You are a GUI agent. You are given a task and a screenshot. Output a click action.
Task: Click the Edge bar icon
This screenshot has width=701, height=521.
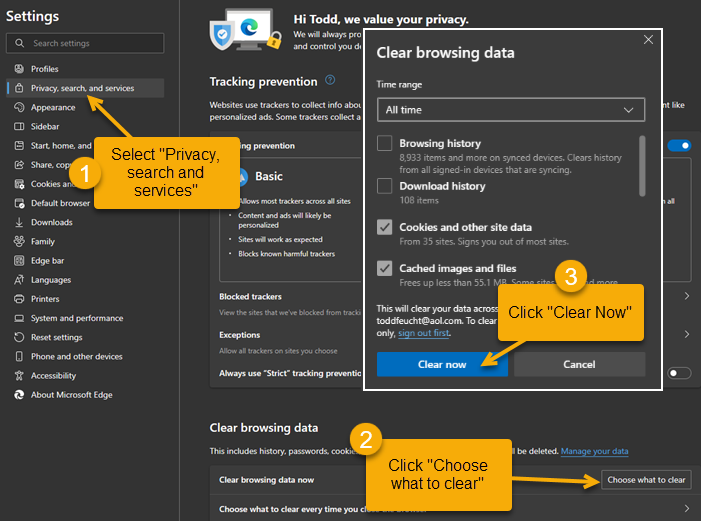[19, 261]
